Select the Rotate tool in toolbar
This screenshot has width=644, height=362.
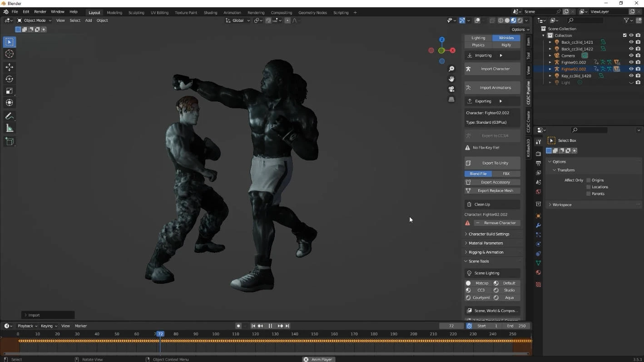pos(10,79)
